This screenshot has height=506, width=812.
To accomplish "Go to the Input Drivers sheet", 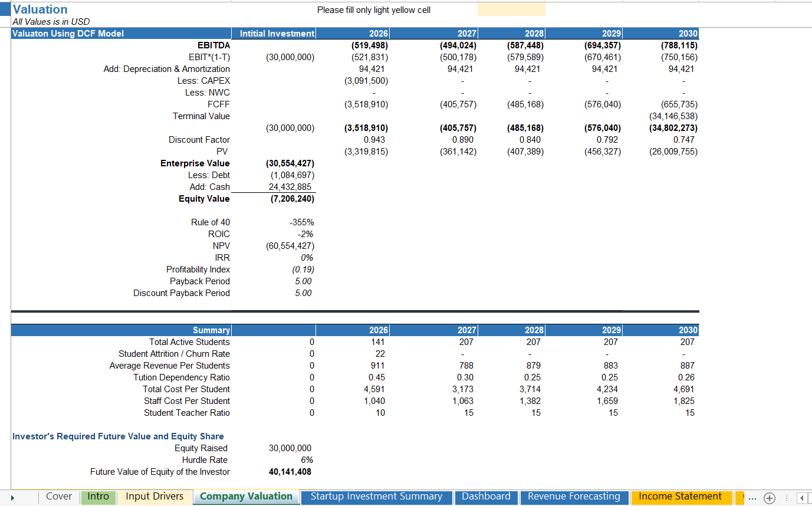I will pos(154,497).
